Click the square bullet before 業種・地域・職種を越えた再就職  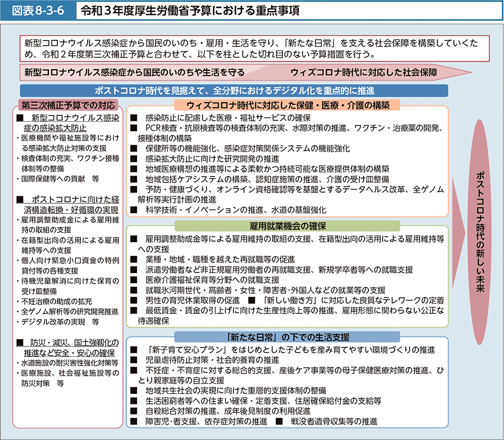click(x=133, y=259)
